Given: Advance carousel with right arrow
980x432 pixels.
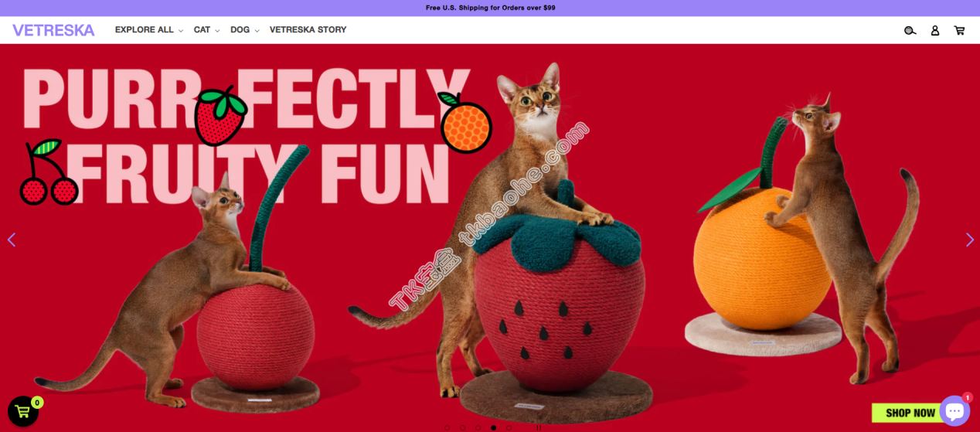Looking at the screenshot, I should (969, 240).
